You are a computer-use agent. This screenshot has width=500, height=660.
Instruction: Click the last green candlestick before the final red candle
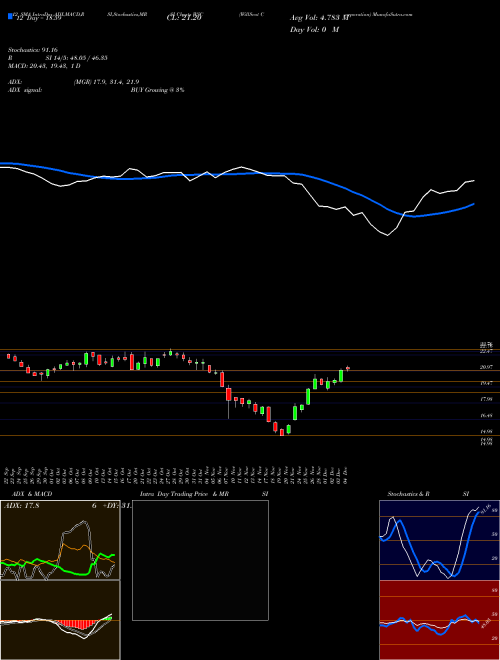(x=341, y=376)
